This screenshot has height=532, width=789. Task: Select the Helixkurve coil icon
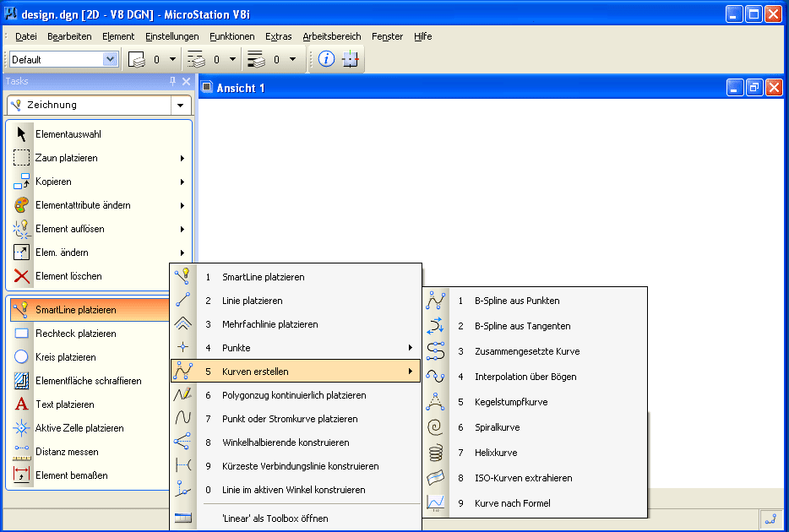435,453
